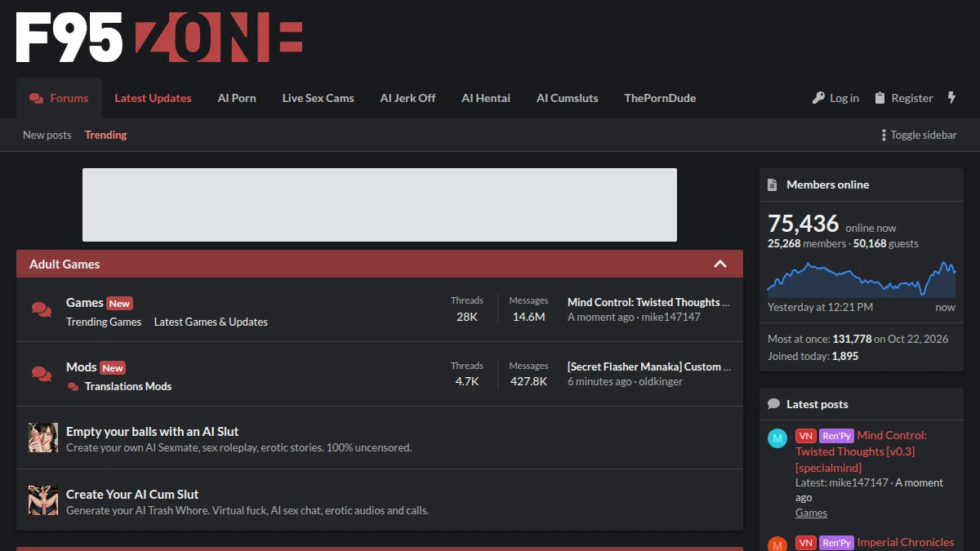980x551 pixels.
Task: Collapse the Adult Games category
Action: pos(720,264)
